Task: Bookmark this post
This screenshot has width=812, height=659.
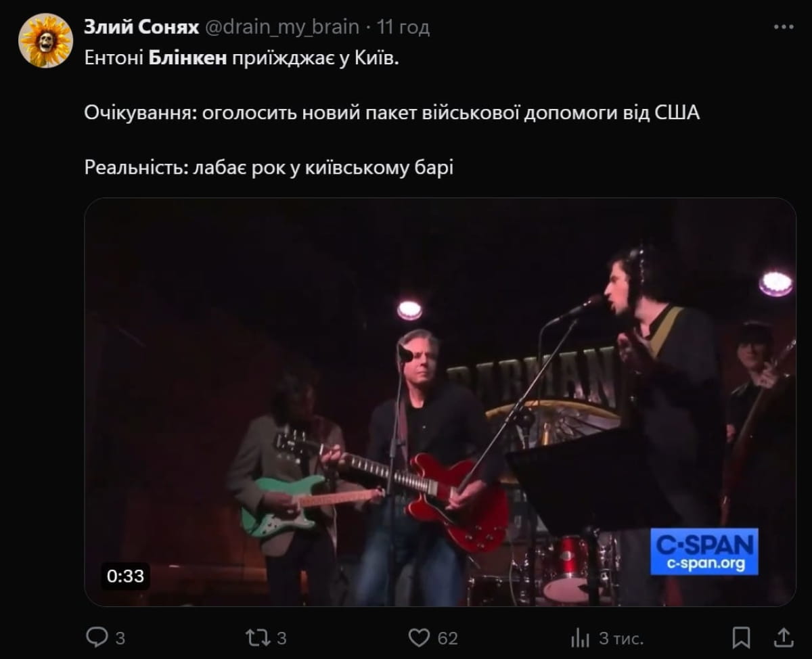Action: pos(742,637)
